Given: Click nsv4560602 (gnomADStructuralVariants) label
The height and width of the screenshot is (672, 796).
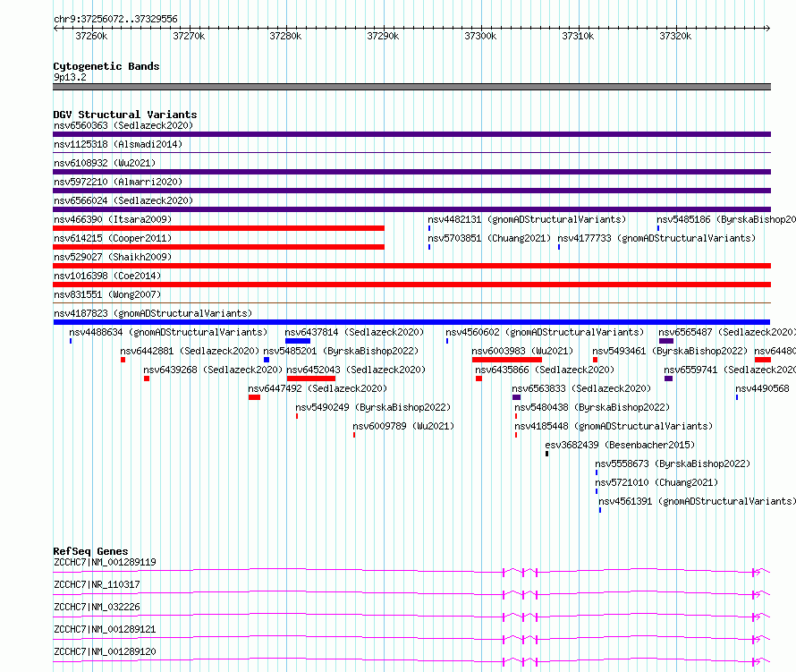Looking at the screenshot, I should pyautogui.click(x=545, y=332).
